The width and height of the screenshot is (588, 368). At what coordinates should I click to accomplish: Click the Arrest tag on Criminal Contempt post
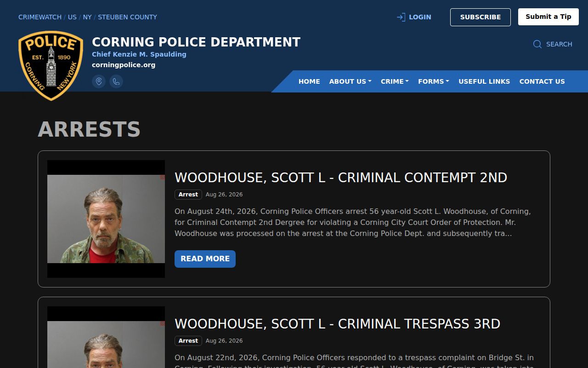(188, 195)
